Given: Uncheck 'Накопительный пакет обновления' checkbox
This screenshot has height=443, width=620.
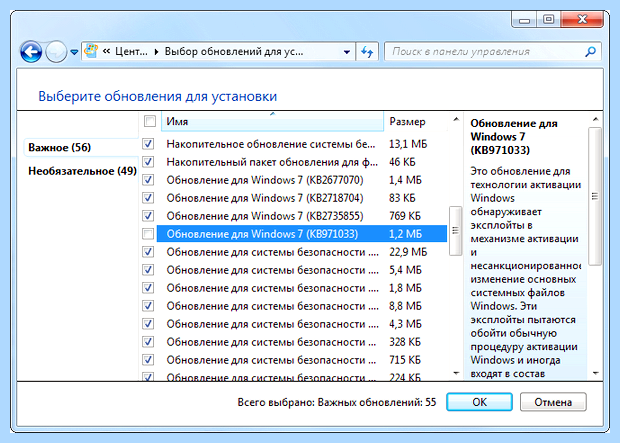Looking at the screenshot, I should point(148,162).
